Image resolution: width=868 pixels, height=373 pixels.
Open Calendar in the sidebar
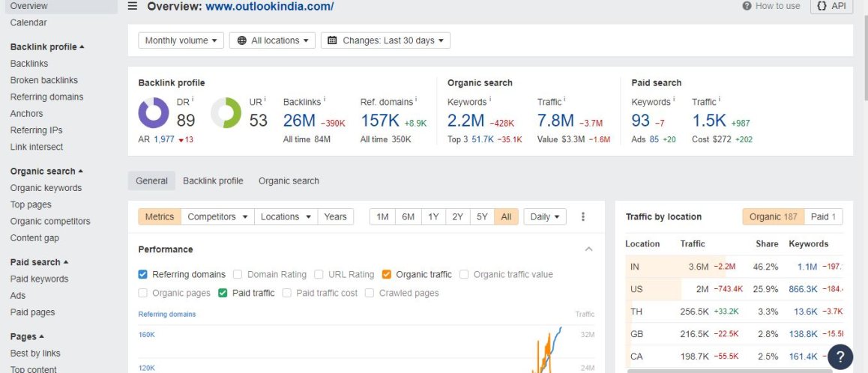28,22
